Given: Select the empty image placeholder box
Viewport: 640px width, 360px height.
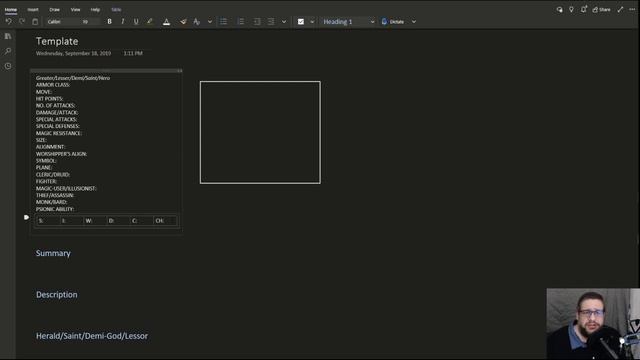Looking at the screenshot, I should 260,132.
